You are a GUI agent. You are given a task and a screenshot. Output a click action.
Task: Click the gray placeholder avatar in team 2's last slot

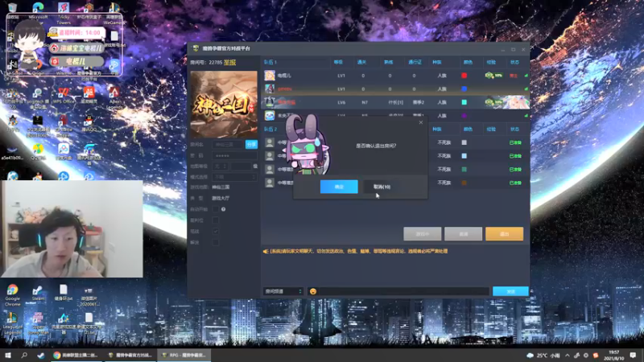270,183
